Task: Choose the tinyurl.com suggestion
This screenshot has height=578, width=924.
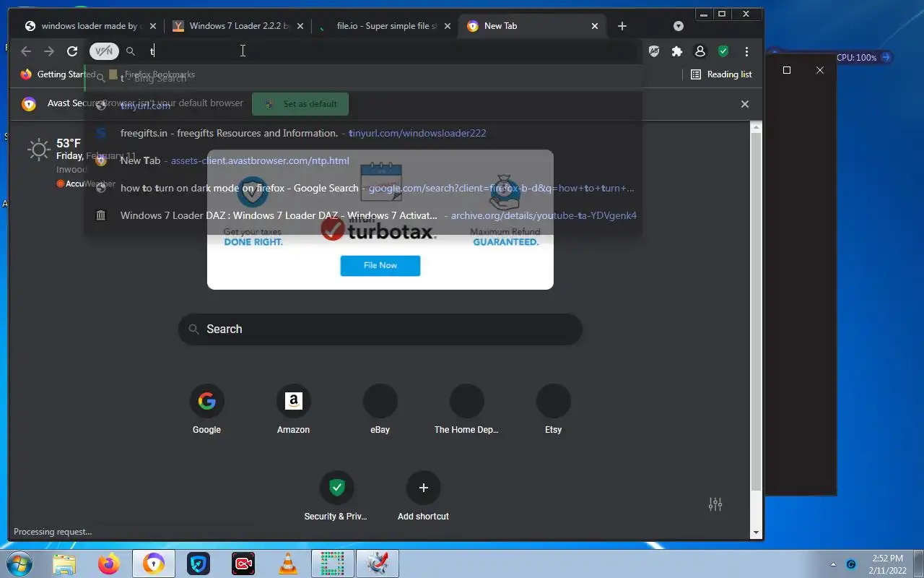Action: pyautogui.click(x=362, y=105)
